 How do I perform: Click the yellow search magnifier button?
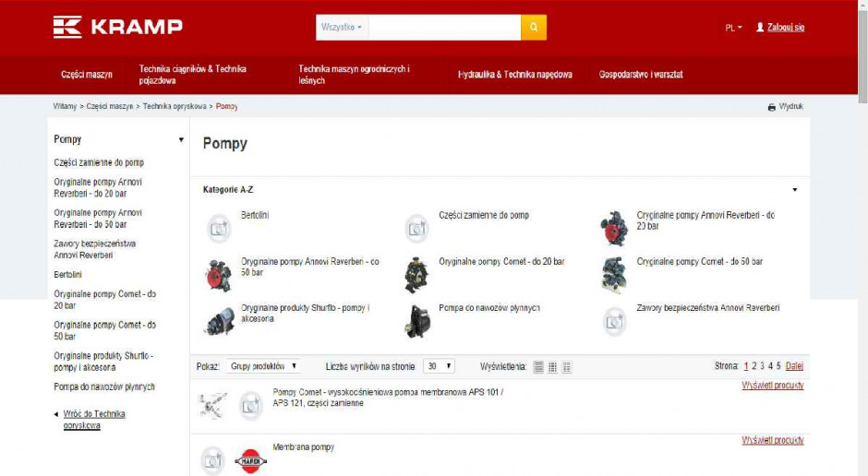pyautogui.click(x=534, y=27)
